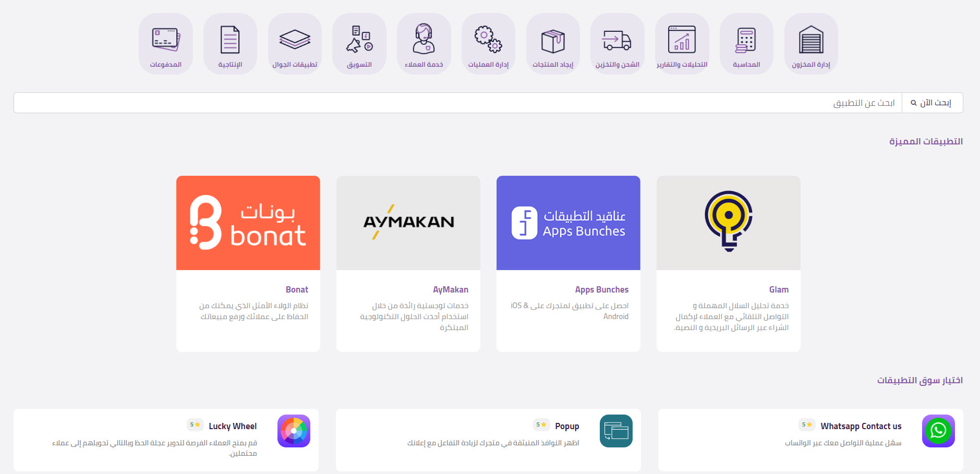Select the Accounting calculator category icon

pyautogui.click(x=746, y=41)
